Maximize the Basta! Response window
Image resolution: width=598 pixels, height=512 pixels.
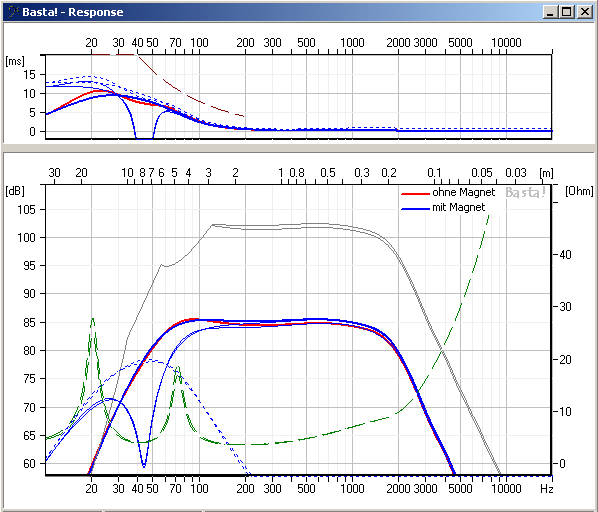click(x=567, y=12)
